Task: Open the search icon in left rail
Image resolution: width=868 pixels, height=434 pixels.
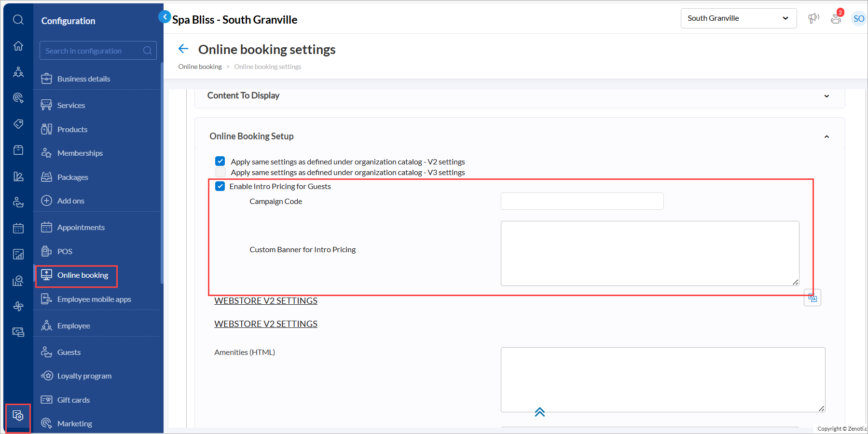Action: point(18,20)
